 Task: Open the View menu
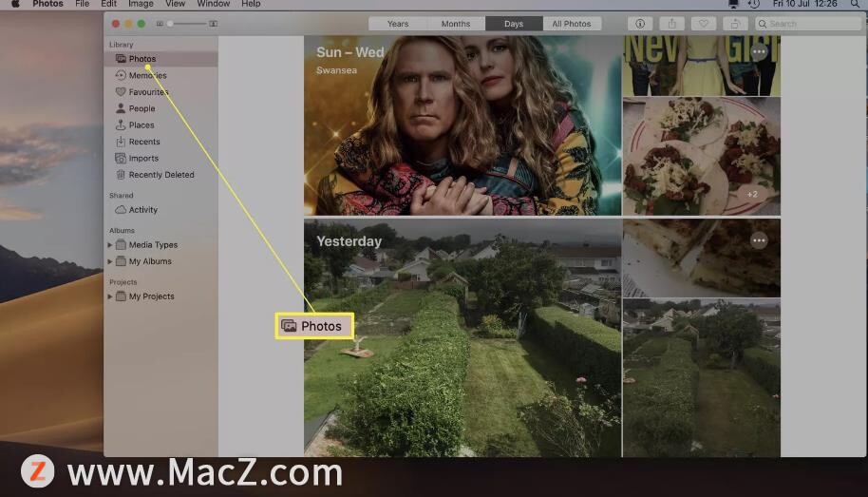175,4
